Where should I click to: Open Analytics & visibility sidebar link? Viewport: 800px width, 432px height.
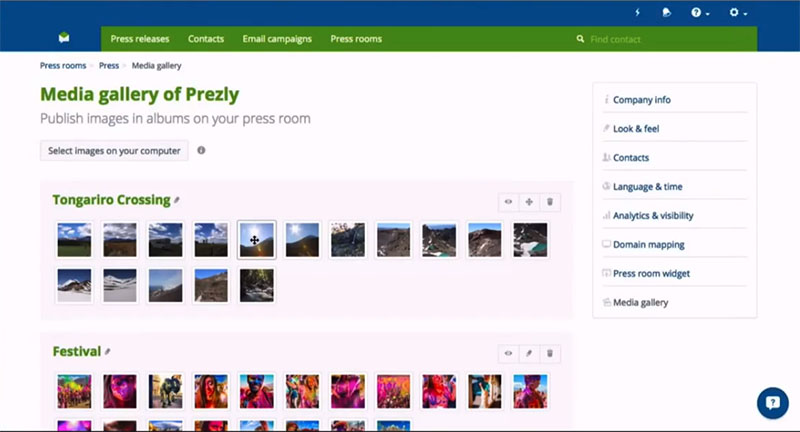(x=652, y=215)
